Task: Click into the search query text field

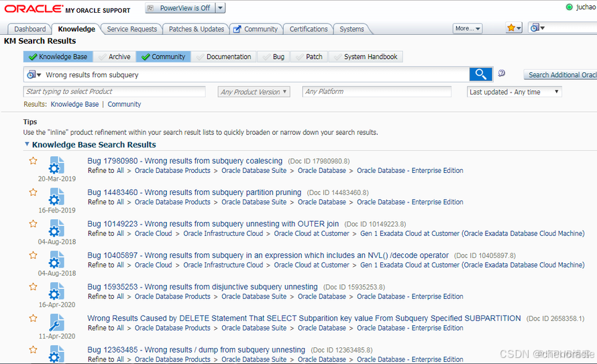Action: (x=255, y=74)
